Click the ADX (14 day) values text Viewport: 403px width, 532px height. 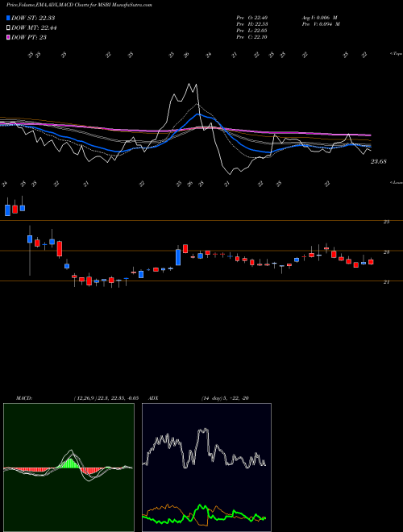click(225, 398)
